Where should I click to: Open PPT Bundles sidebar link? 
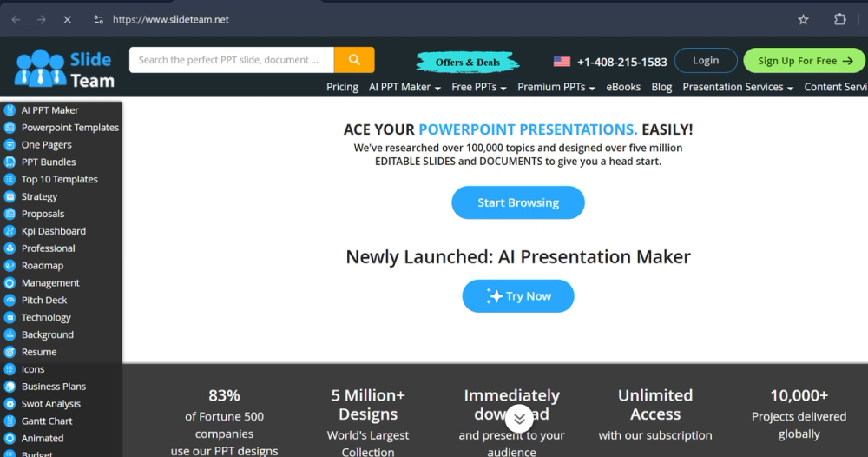pyautogui.click(x=49, y=162)
